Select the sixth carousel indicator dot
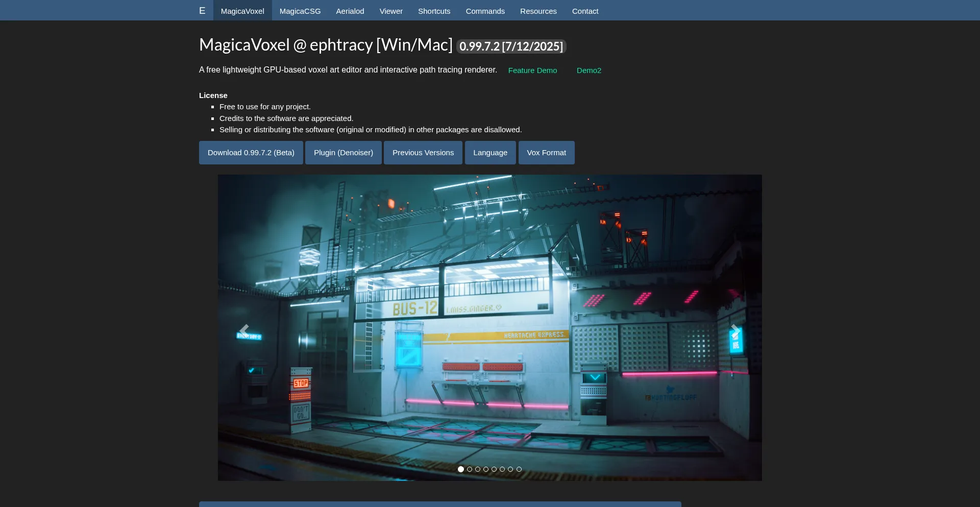This screenshot has width=980, height=507. [502, 469]
